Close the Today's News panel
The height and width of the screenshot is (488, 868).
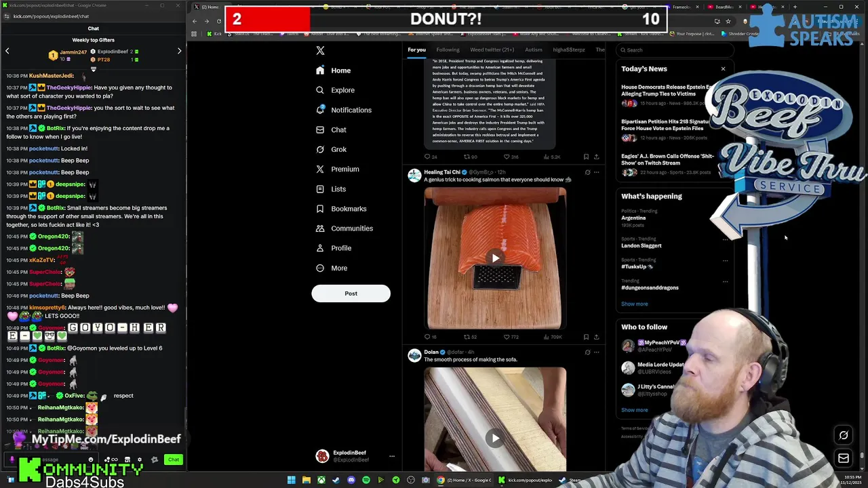[723, 68]
